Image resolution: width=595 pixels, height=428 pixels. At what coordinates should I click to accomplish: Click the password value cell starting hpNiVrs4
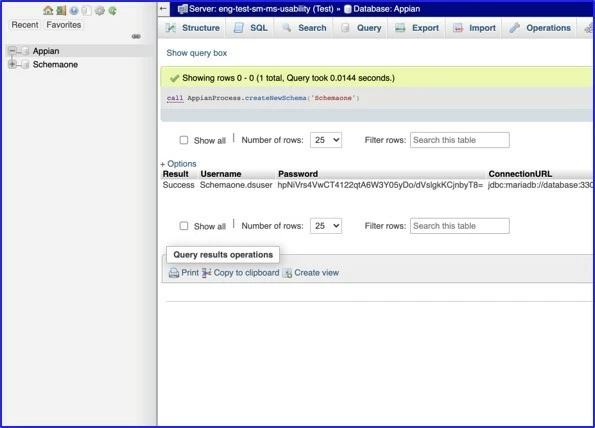click(x=380, y=185)
